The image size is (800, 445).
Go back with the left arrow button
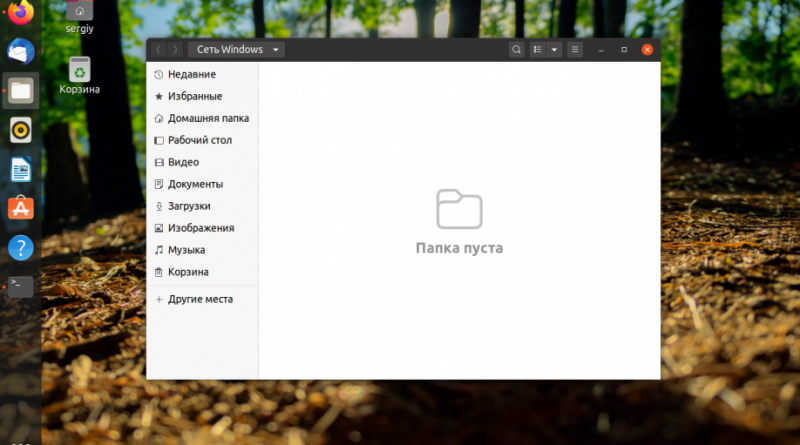point(158,49)
